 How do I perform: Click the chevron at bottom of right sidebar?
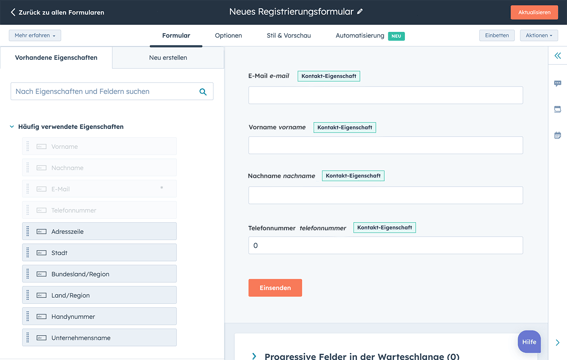click(x=558, y=342)
